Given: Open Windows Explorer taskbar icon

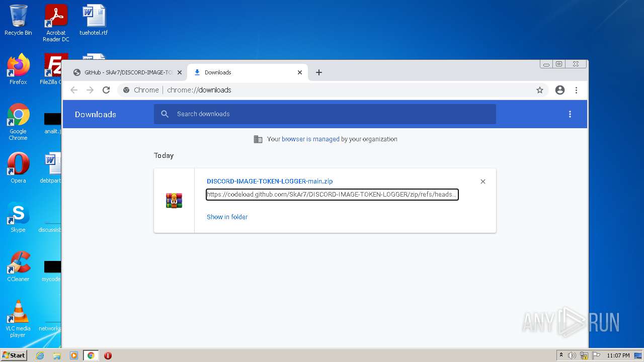Looking at the screenshot, I should point(57,355).
